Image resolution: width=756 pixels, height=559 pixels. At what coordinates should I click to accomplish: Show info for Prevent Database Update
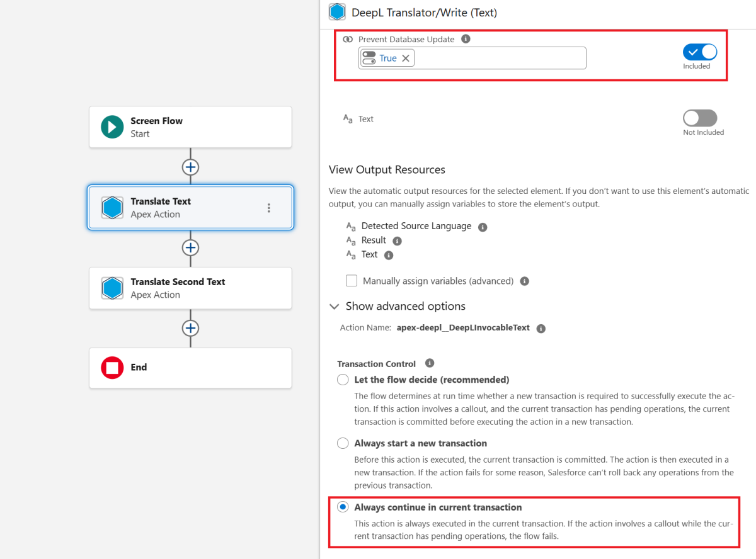tap(466, 39)
